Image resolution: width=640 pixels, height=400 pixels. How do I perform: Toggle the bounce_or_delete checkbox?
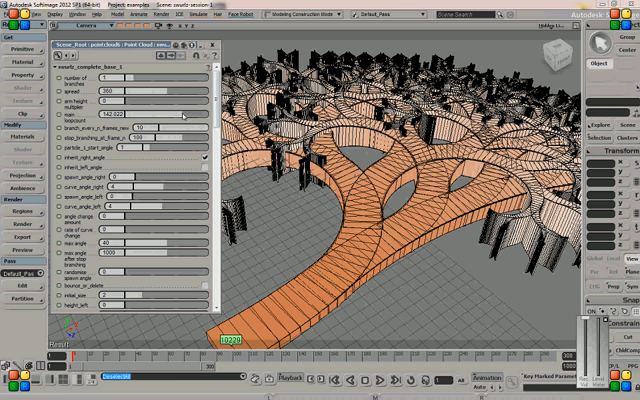pos(206,285)
